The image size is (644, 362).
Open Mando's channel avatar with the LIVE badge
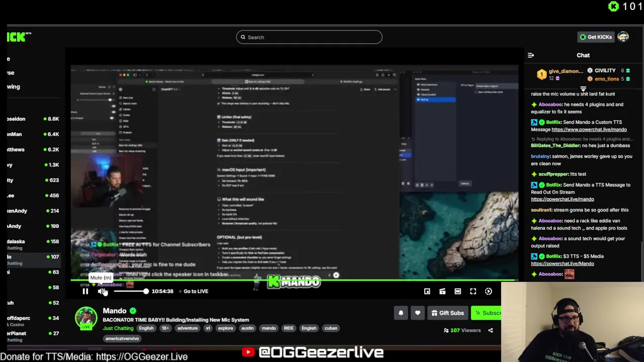[x=86, y=319]
